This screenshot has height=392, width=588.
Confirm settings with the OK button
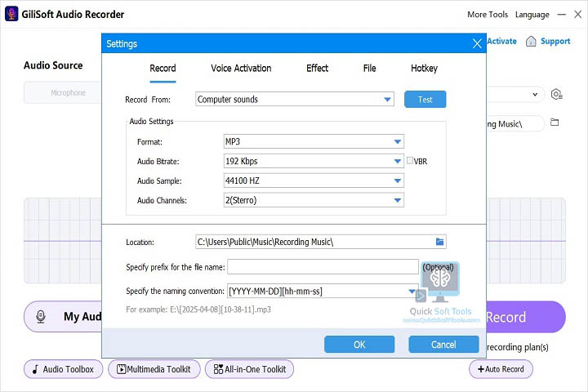pyautogui.click(x=359, y=345)
